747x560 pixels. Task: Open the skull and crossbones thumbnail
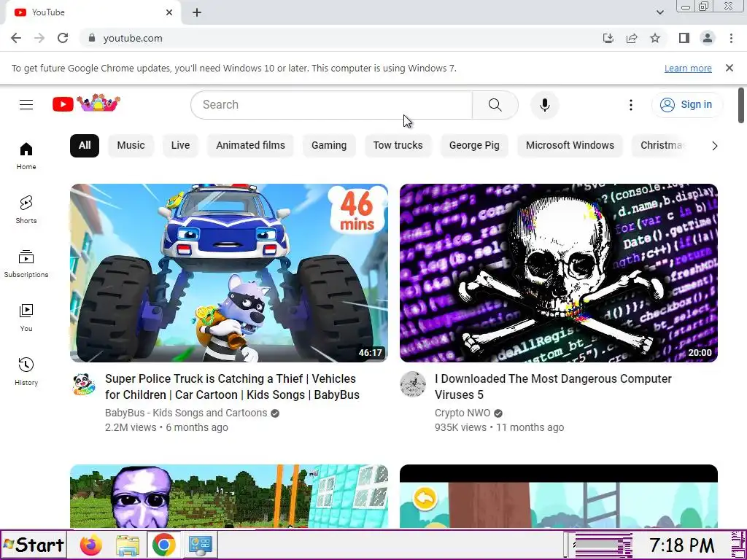click(x=558, y=273)
